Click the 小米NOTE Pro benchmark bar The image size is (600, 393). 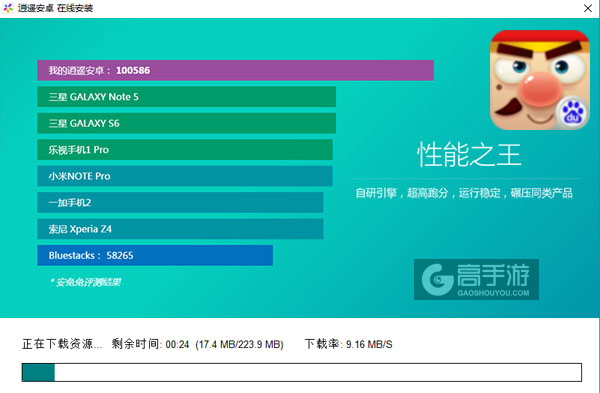pos(185,176)
